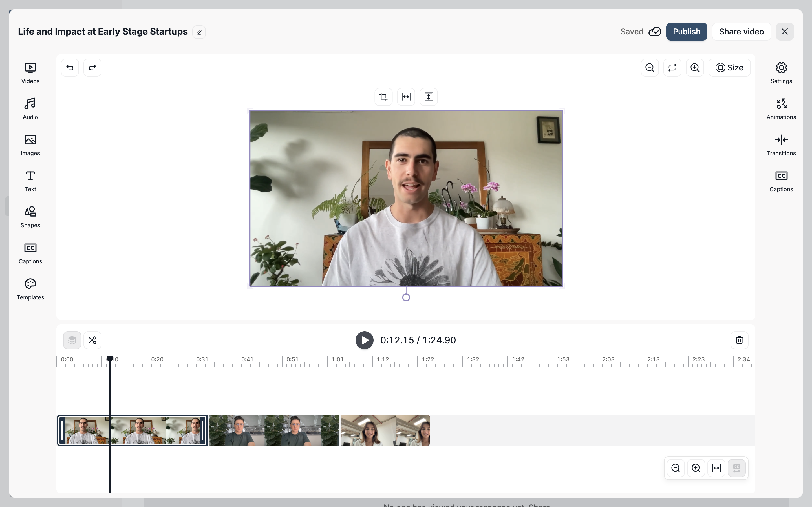Click the Share video button

(741, 32)
